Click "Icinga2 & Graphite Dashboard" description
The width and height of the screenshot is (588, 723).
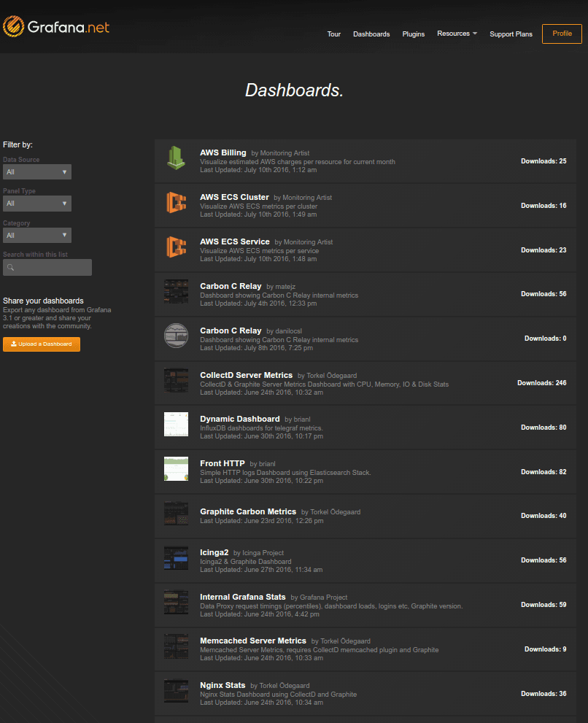point(245,562)
